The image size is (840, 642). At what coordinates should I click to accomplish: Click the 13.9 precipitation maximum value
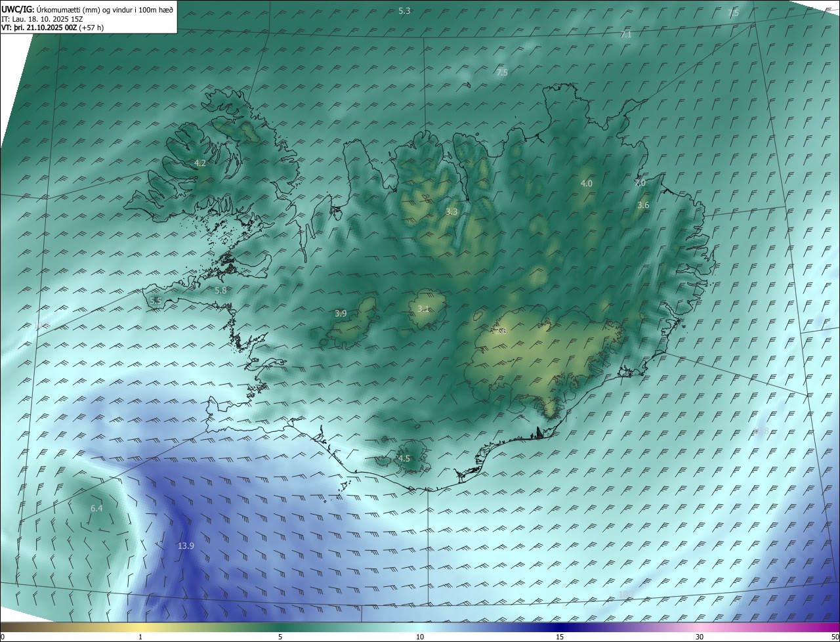coord(186,546)
